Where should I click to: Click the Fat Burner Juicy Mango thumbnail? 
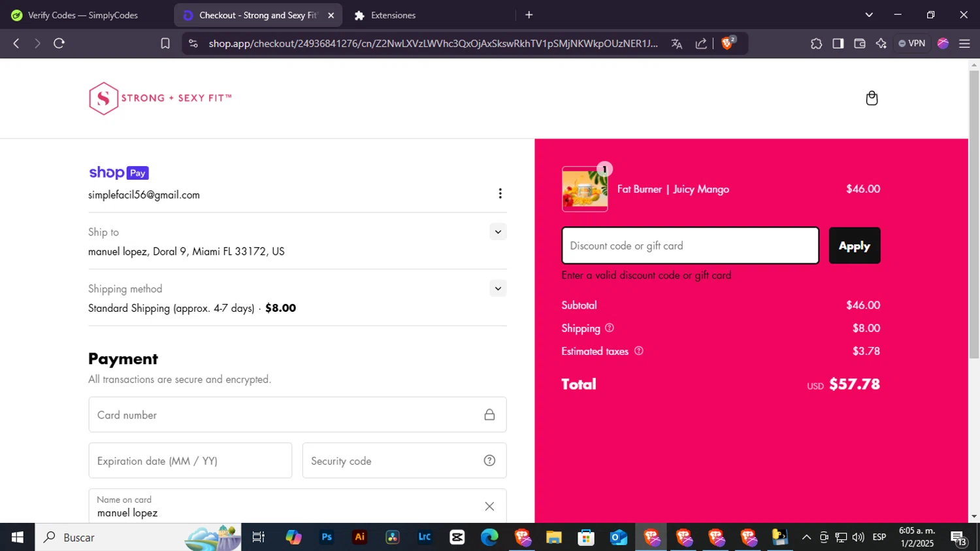585,189
